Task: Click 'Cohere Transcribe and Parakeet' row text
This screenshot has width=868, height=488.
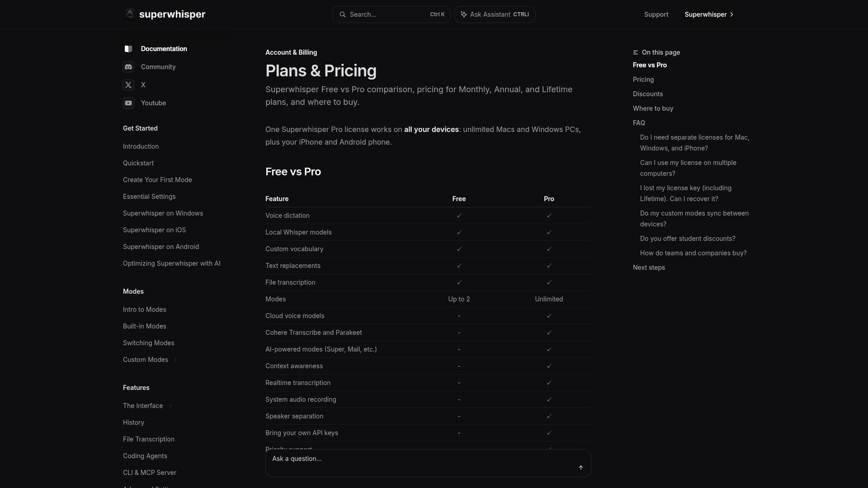Action: click(314, 333)
